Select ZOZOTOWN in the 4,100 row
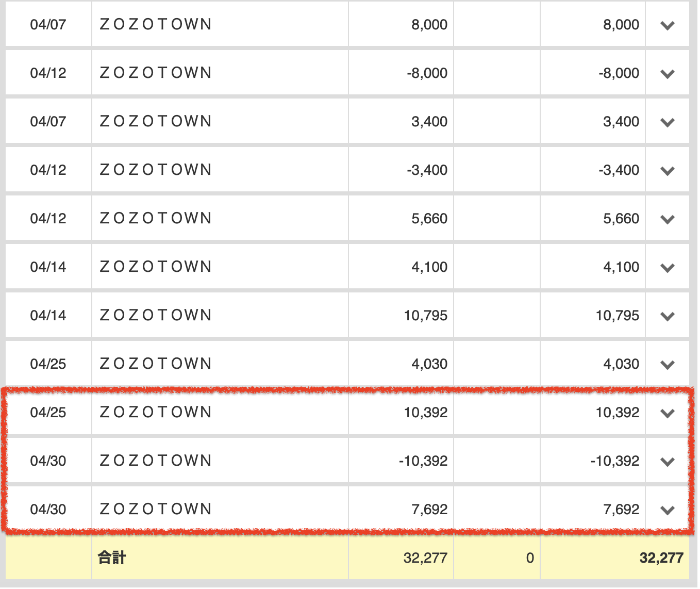 (155, 267)
